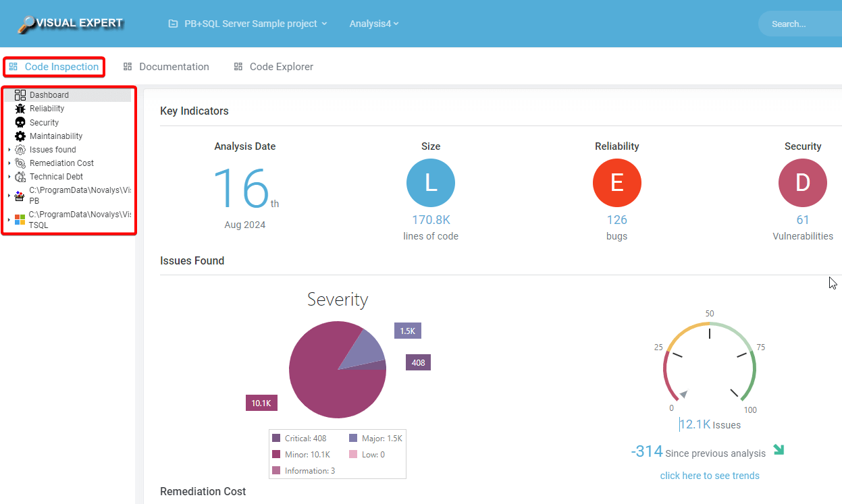
Task: Switch to the Documentation tab
Action: 166,67
